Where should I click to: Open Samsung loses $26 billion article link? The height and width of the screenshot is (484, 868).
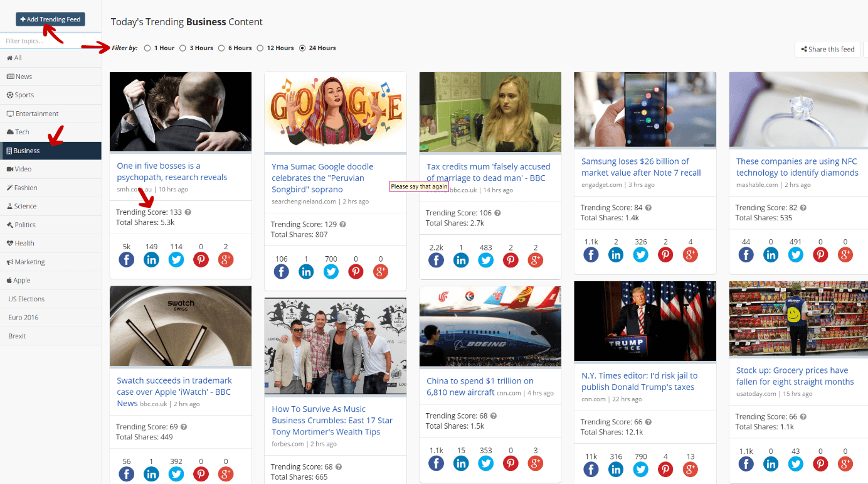[x=641, y=167]
